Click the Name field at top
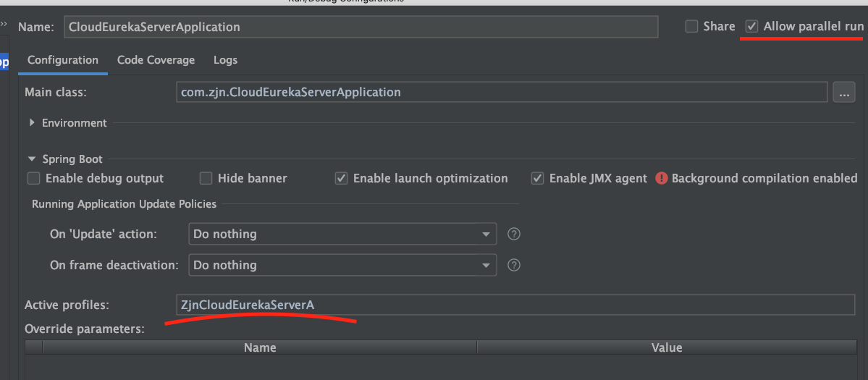This screenshot has width=868, height=380. (361, 27)
